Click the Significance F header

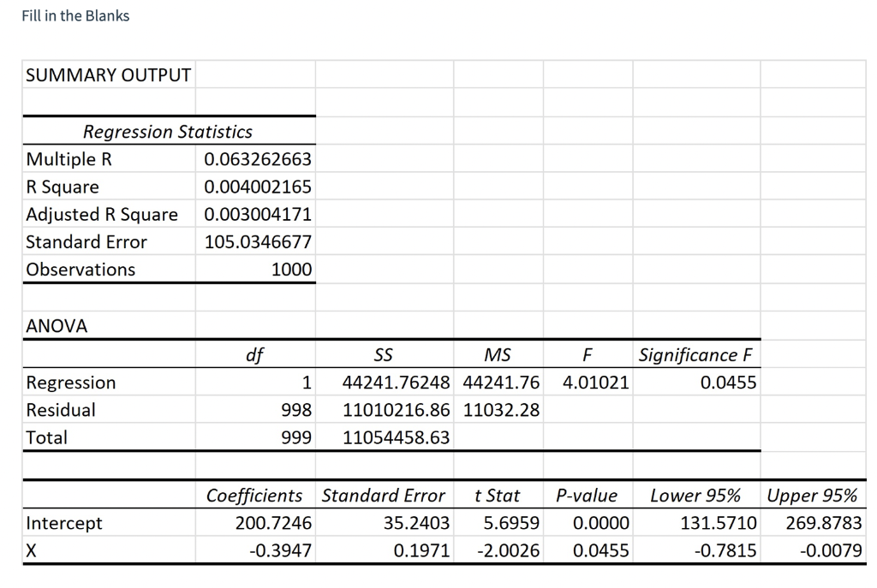[695, 354]
